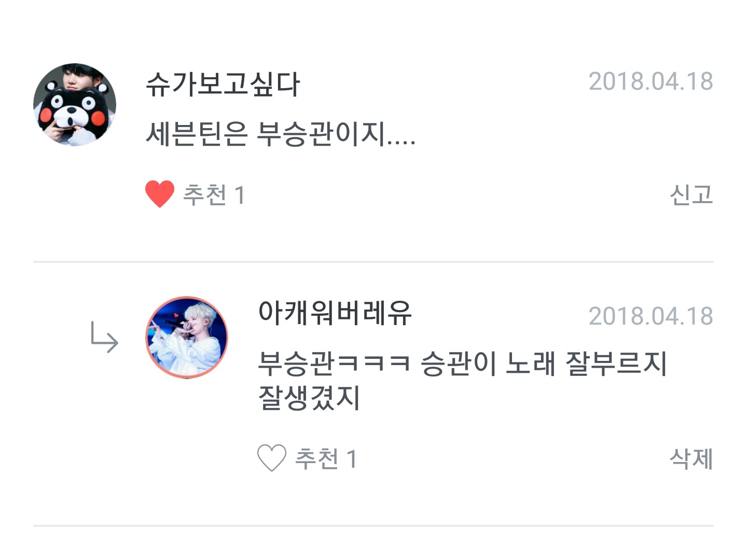Unlike the comment via red heart icon
747x560 pixels.
(160, 194)
